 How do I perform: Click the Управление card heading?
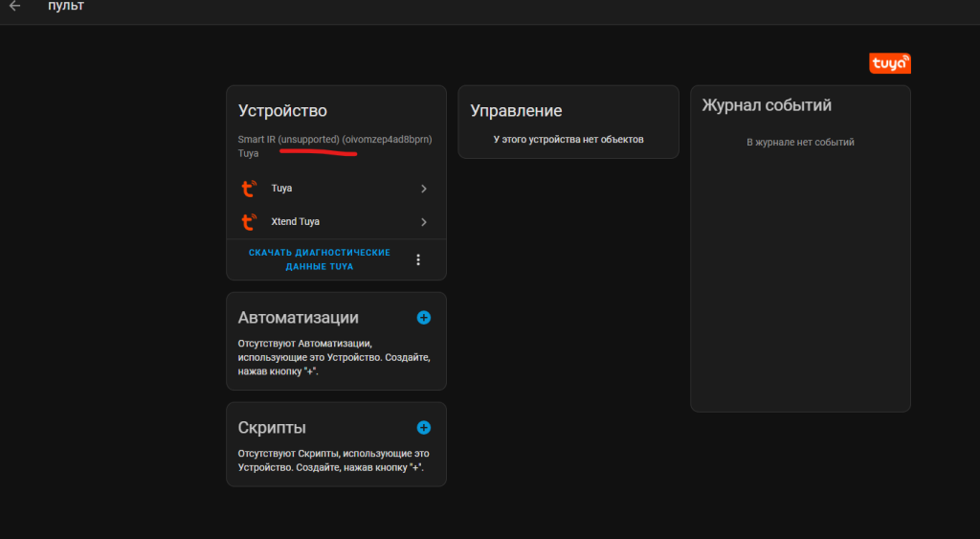coord(516,111)
